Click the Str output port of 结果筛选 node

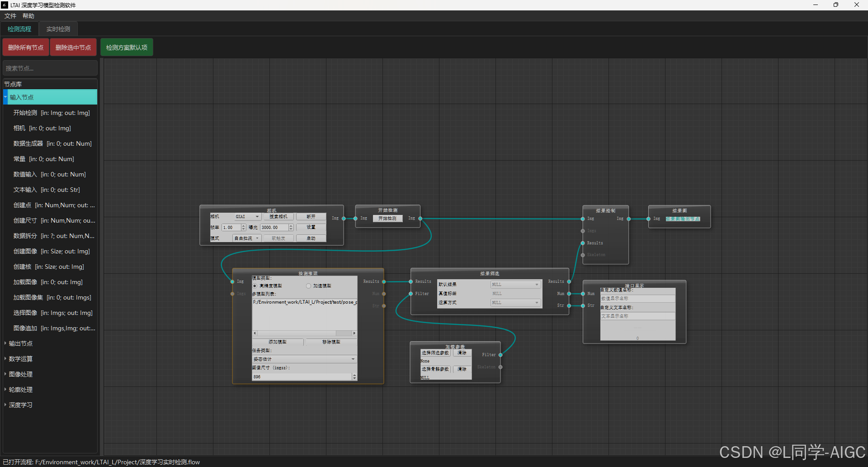coord(569,306)
